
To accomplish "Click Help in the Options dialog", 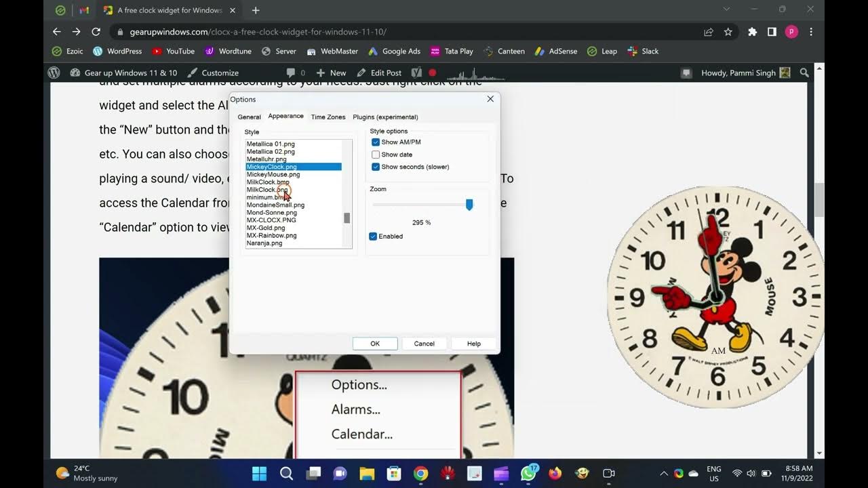I will (x=474, y=344).
